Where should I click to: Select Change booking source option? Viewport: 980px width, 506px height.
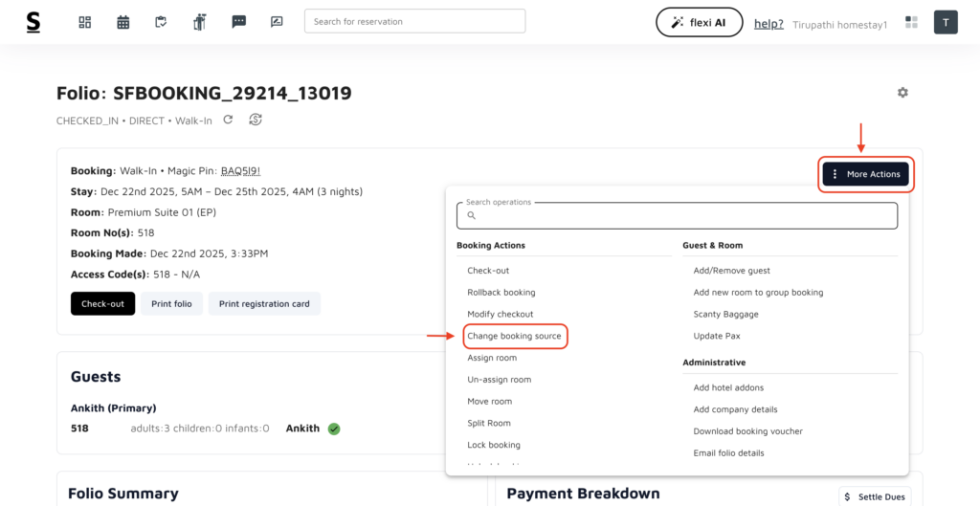[x=515, y=336]
